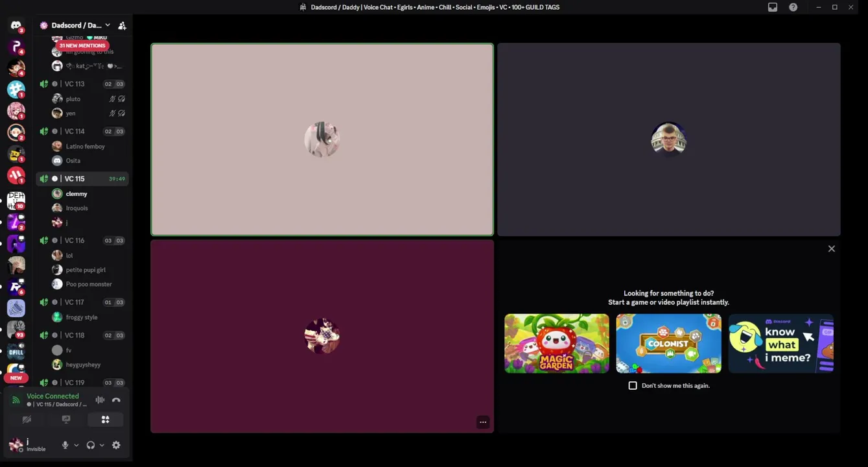Image resolution: width=868 pixels, height=467 pixels.
Task: Open the blue hashtag server icon
Action: coord(16,89)
